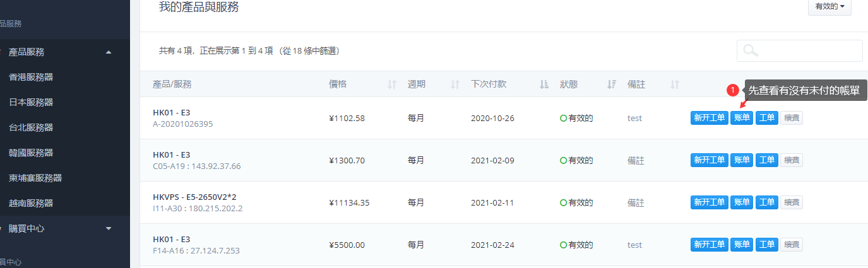Open the 有效的 filter dropdown

pos(829,6)
